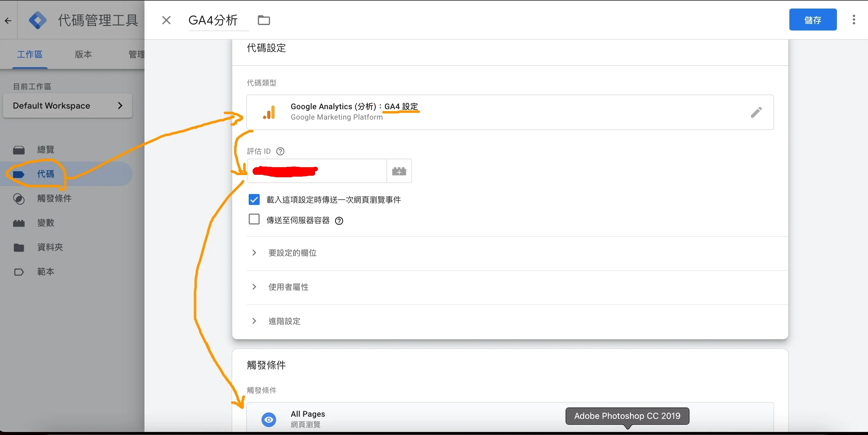Select the All Pages trigger row
The image size is (868, 435).
[510, 418]
